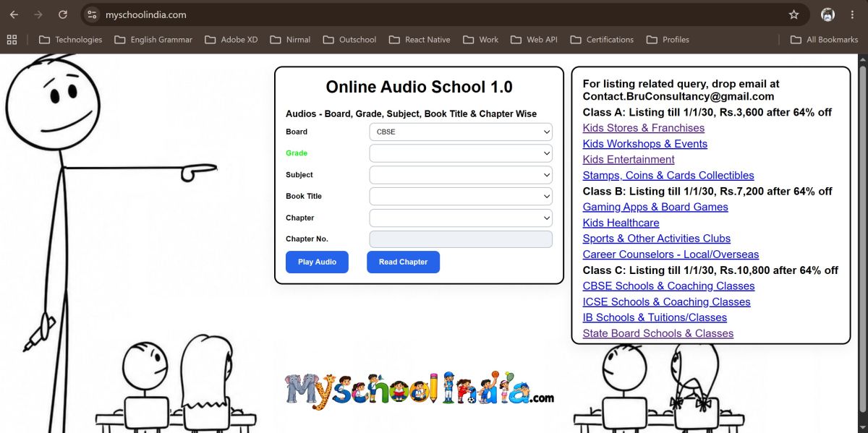Viewport: 868px width, 433px height.
Task: Open IB Schools & Tuitions/Classes link
Action: 655,317
